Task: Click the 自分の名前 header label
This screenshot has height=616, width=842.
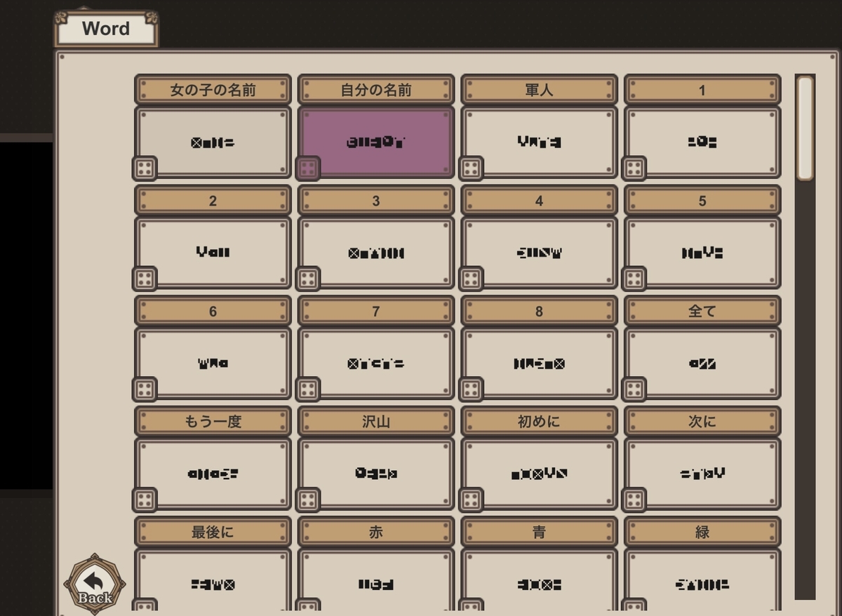Action: pos(376,90)
